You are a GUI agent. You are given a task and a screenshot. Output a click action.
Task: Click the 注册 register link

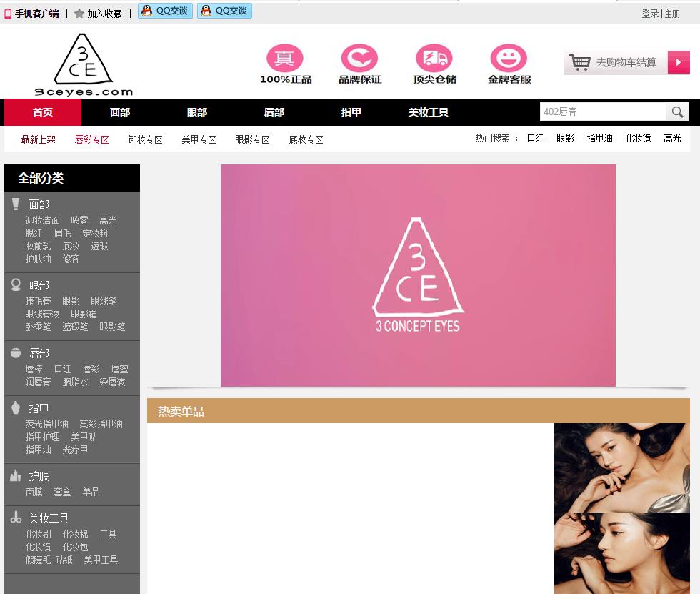point(671,14)
